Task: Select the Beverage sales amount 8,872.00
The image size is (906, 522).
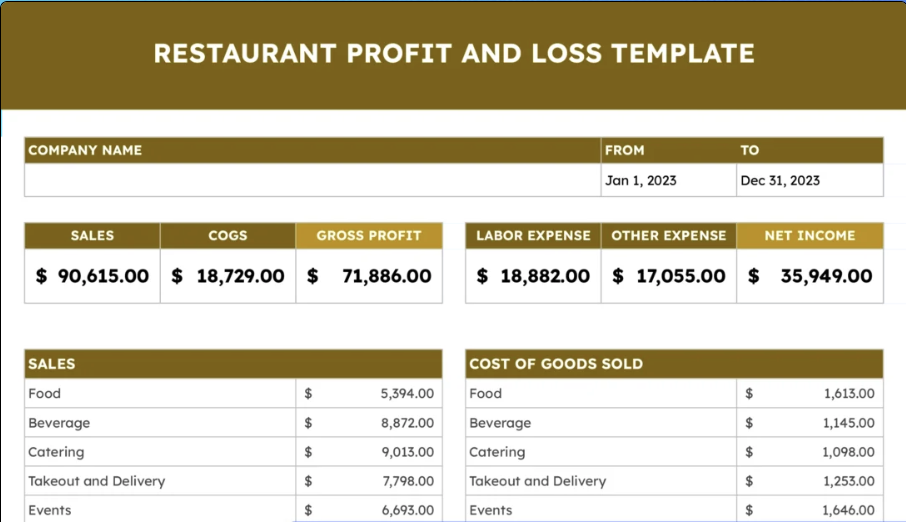Action: tap(407, 423)
